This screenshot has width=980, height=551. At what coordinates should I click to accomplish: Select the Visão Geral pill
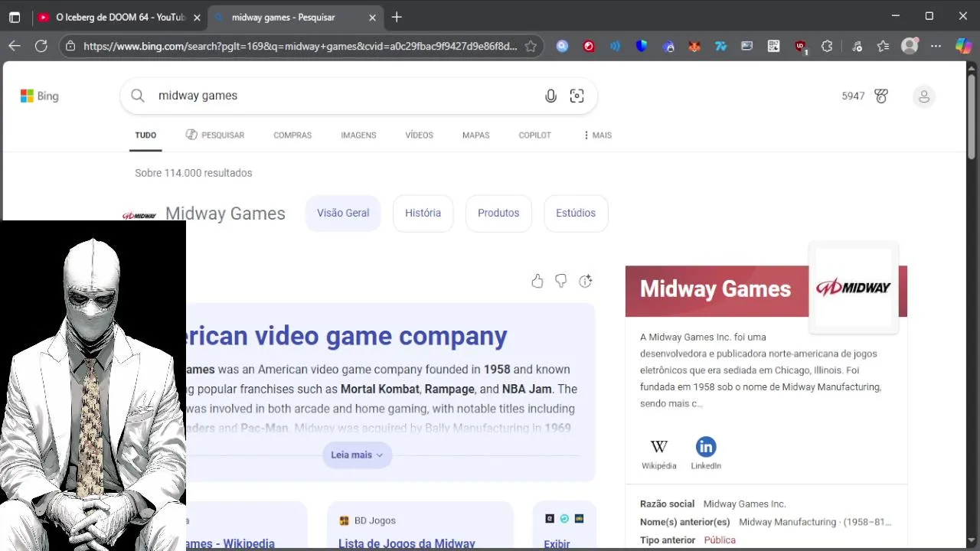coord(343,213)
